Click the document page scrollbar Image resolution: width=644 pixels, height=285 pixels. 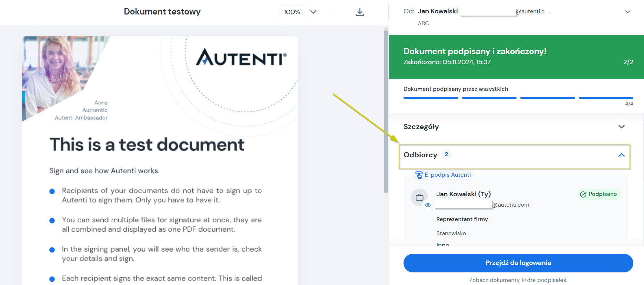(x=386, y=111)
